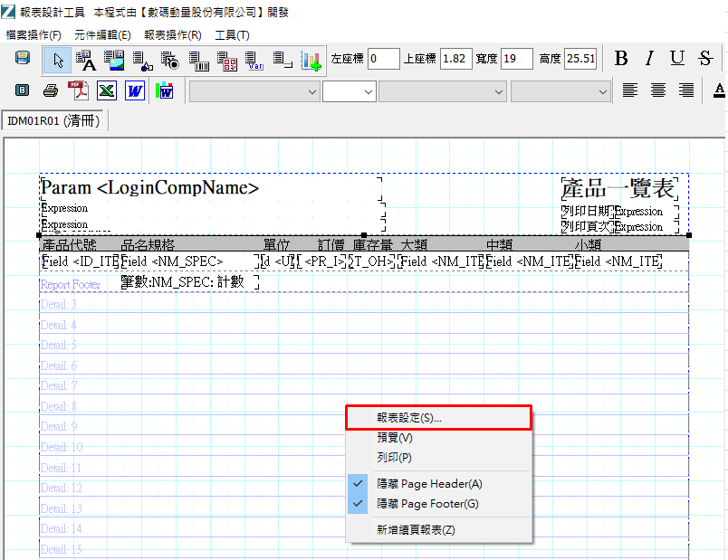This screenshot has height=560, width=728.
Task: Switch to the IDM01R01 (清冊) tab
Action: coord(53,120)
